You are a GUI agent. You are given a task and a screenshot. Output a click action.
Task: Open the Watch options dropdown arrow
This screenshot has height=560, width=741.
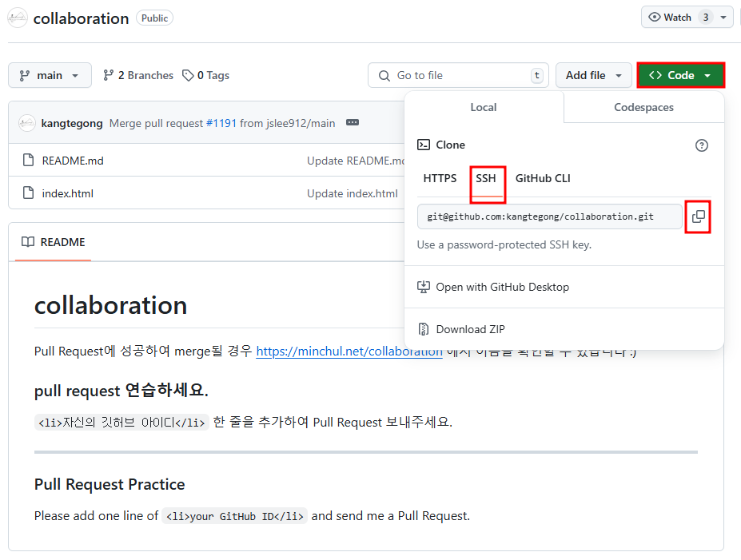pos(723,18)
